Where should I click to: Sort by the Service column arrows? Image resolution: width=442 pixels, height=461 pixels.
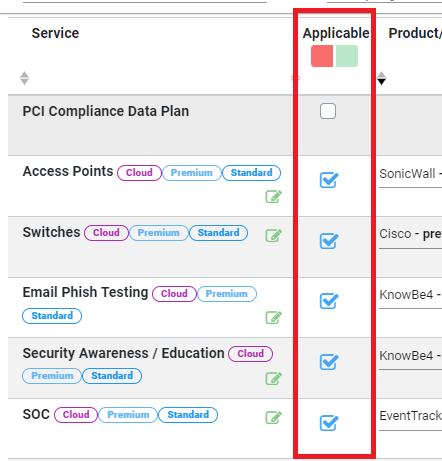coord(24,78)
